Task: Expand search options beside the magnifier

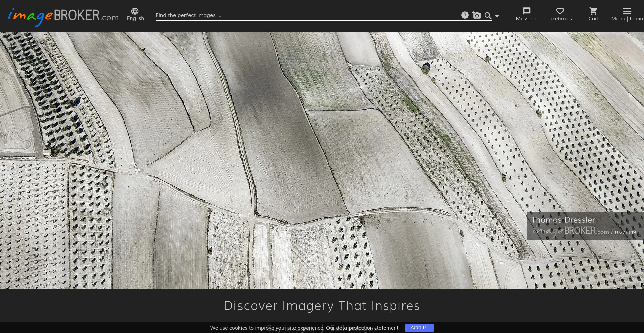Action: click(x=497, y=16)
